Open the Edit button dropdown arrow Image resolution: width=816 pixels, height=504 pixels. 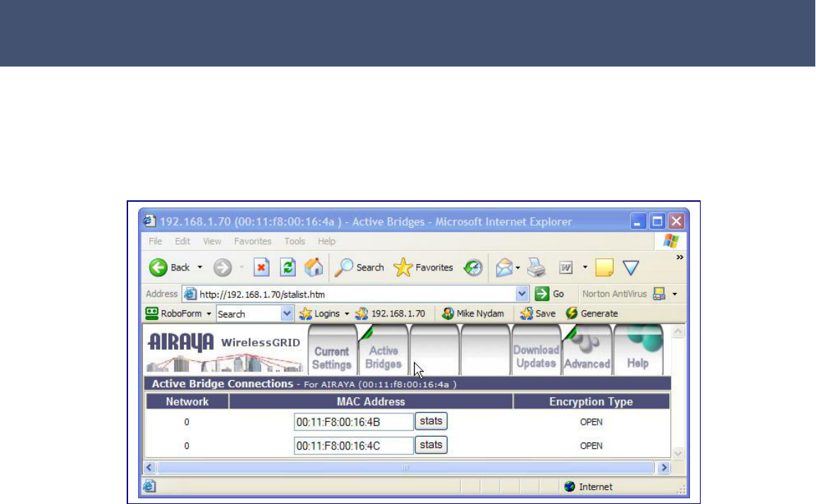pyautogui.click(x=585, y=268)
